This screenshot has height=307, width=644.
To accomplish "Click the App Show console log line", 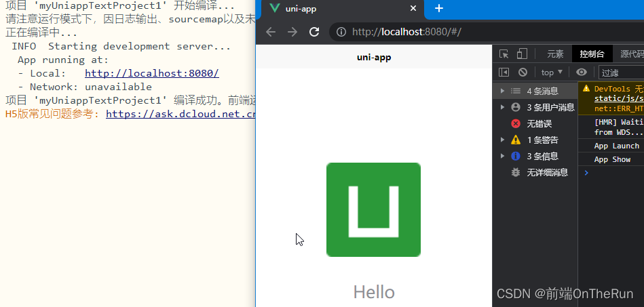I will [612, 160].
